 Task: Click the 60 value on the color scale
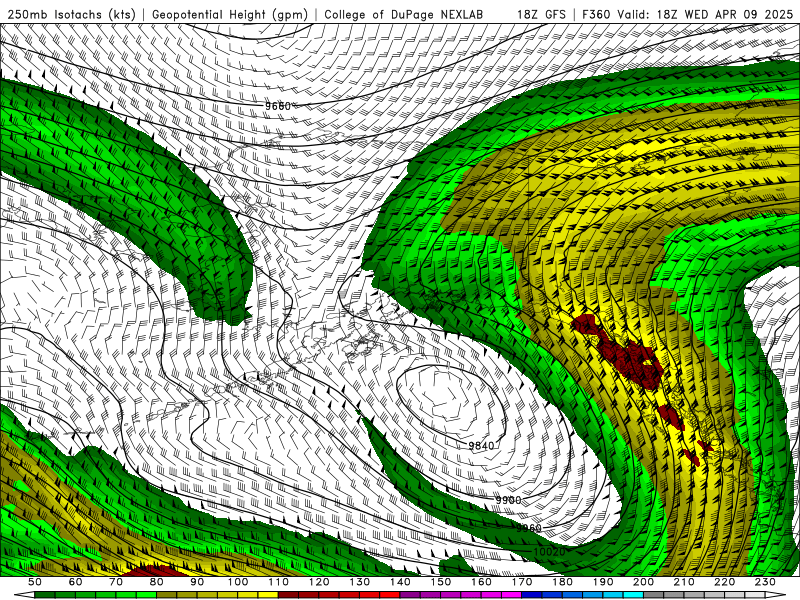tap(75, 582)
